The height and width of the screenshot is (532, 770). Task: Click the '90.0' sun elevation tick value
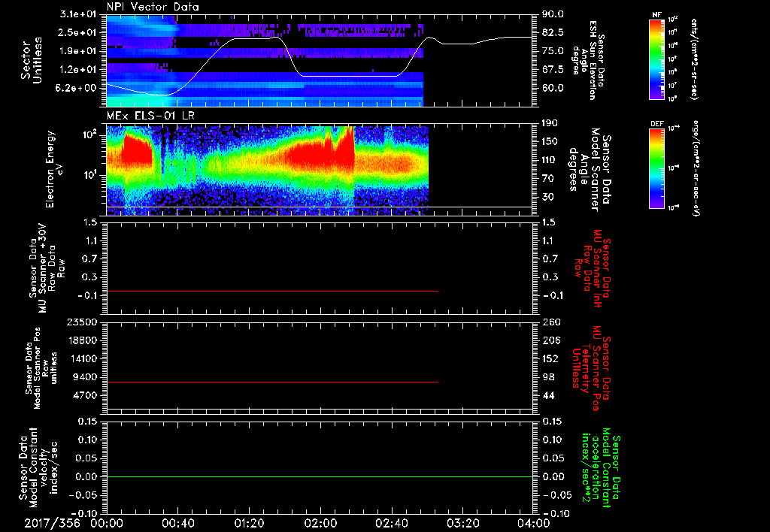tap(553, 14)
